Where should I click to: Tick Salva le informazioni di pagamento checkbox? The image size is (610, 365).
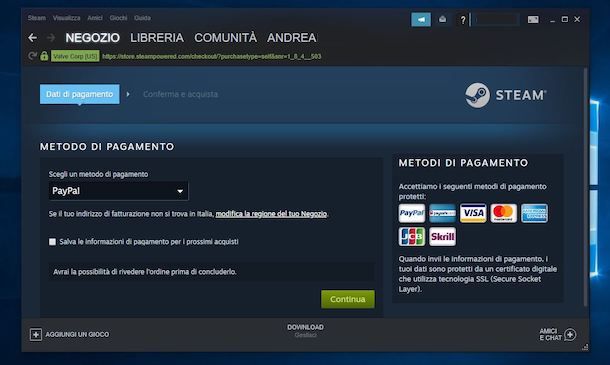[x=53, y=242]
